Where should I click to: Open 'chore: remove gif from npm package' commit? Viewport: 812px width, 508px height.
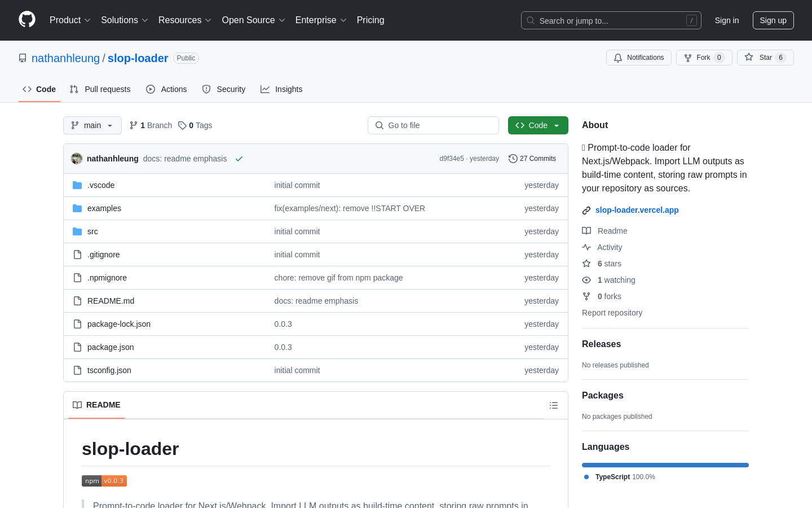pyautogui.click(x=338, y=278)
